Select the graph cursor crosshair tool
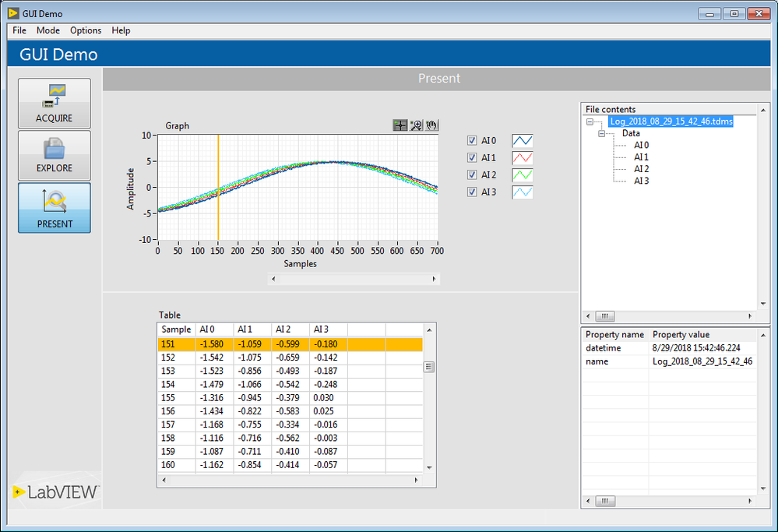The width and height of the screenshot is (778, 532). pos(400,125)
